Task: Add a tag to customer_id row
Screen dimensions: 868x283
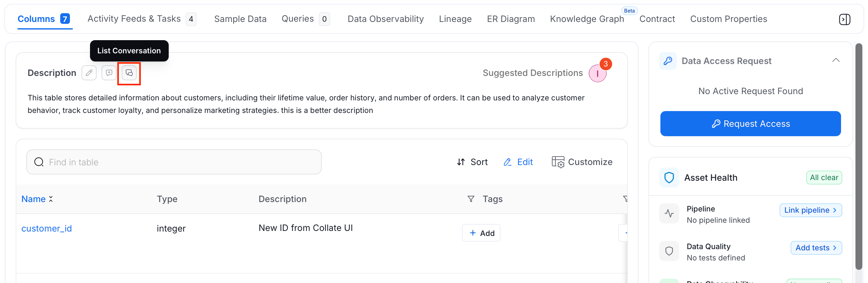Action: (x=481, y=233)
